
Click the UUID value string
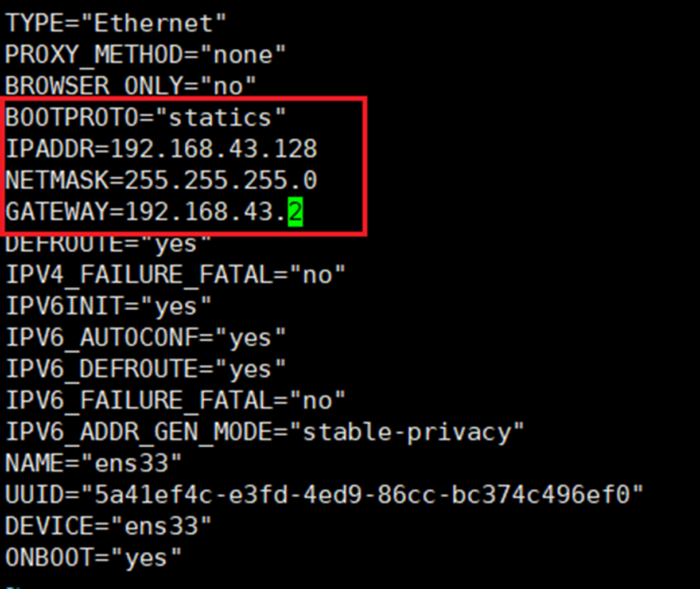[363, 494]
